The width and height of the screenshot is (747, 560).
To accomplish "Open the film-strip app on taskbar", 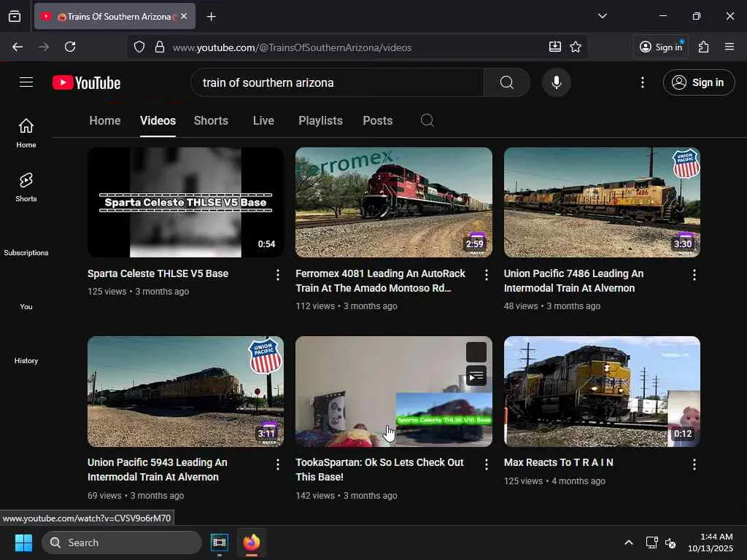I will (x=219, y=542).
